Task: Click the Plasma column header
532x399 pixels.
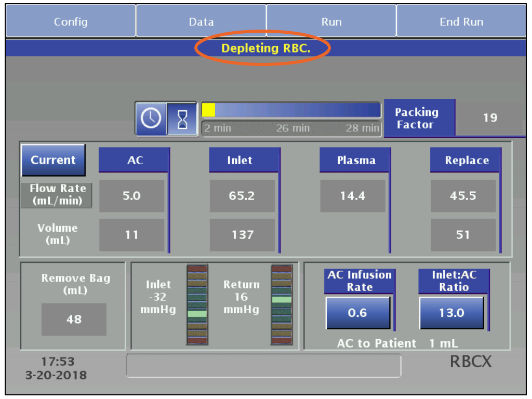Action: 355,160
